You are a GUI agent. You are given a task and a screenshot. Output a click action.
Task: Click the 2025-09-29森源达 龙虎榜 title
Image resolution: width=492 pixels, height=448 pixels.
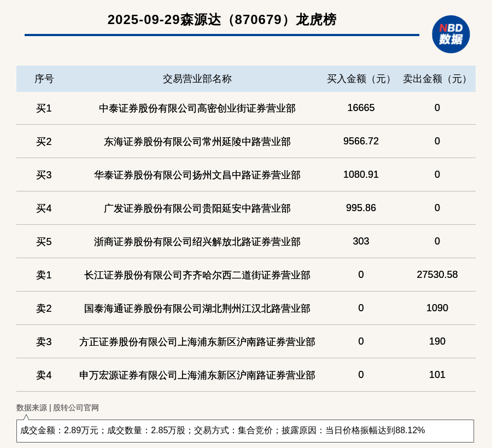222,20
